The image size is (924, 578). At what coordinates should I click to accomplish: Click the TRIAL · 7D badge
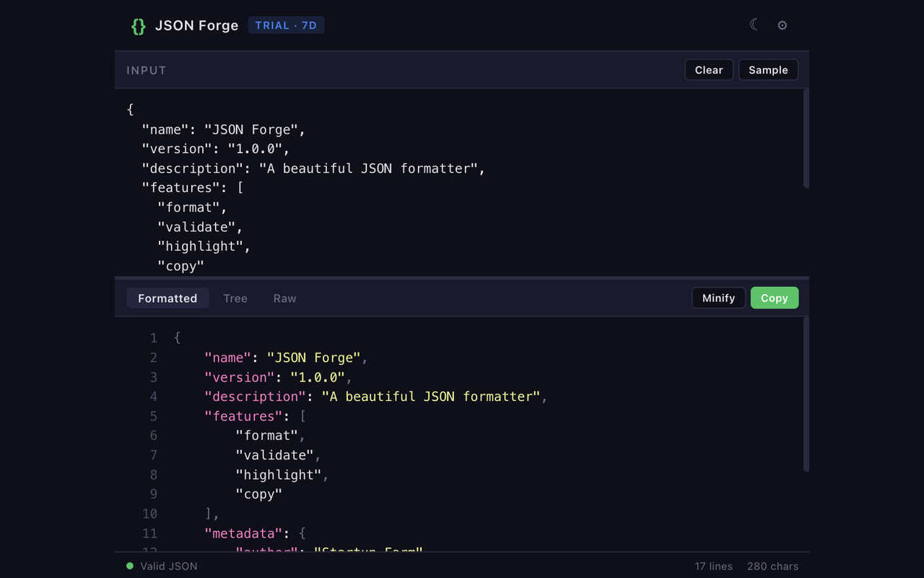tap(286, 25)
